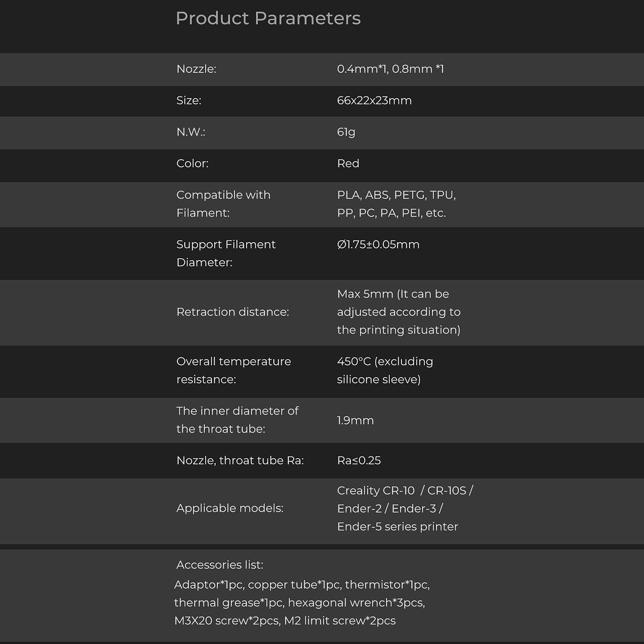The width and height of the screenshot is (644, 644).
Task: Click the N.W. label
Action: [x=191, y=132]
